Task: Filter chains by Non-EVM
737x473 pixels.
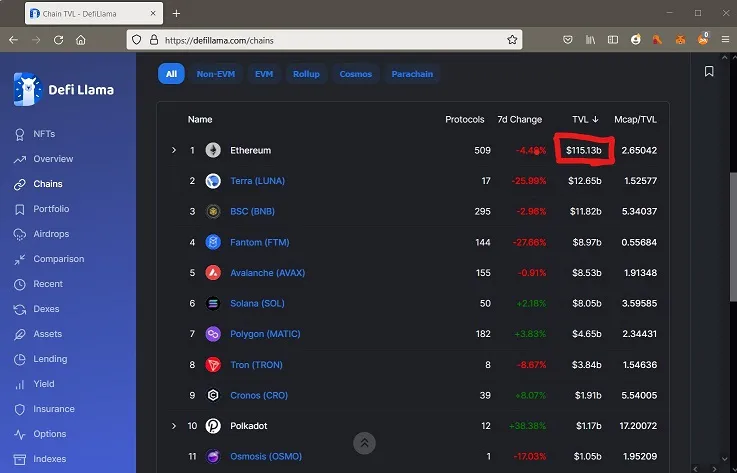Action: pyautogui.click(x=216, y=74)
